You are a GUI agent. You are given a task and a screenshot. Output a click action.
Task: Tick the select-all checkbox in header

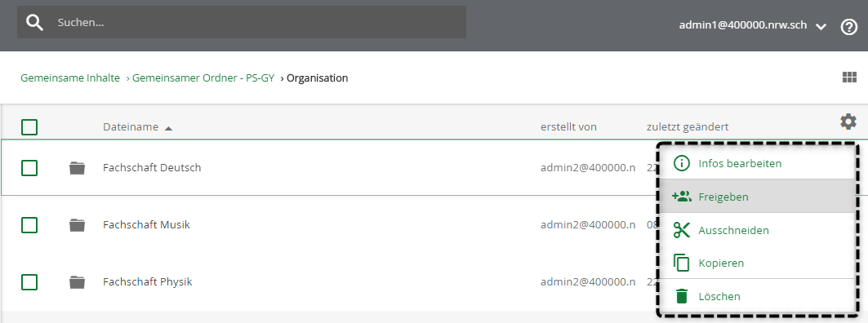click(x=29, y=127)
